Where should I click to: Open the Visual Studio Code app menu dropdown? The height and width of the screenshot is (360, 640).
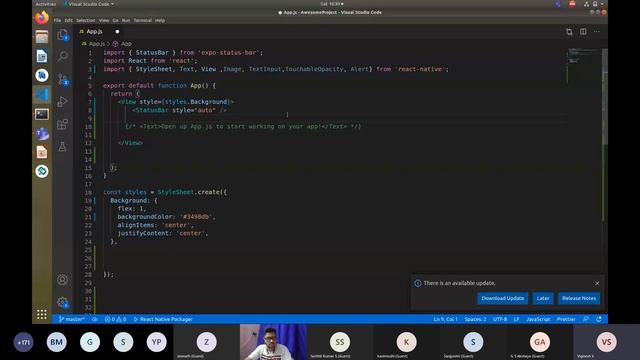tap(89, 4)
